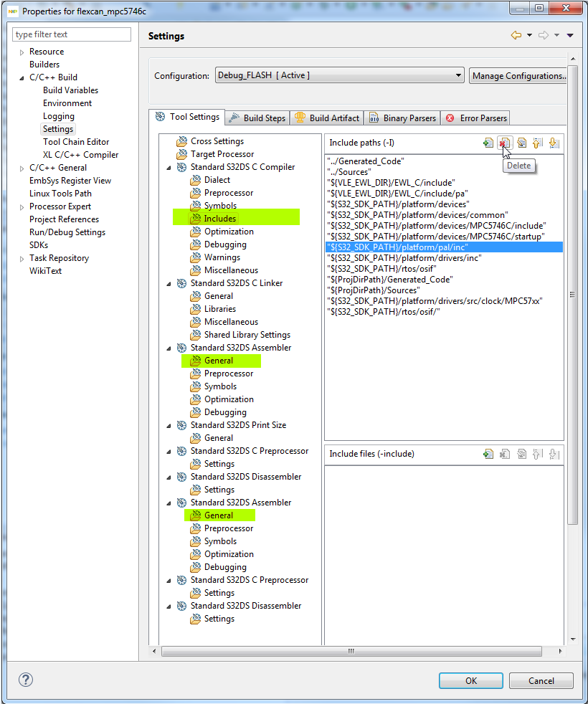Delete the selected include path
Image resolution: width=588 pixels, height=704 pixels.
click(x=504, y=143)
